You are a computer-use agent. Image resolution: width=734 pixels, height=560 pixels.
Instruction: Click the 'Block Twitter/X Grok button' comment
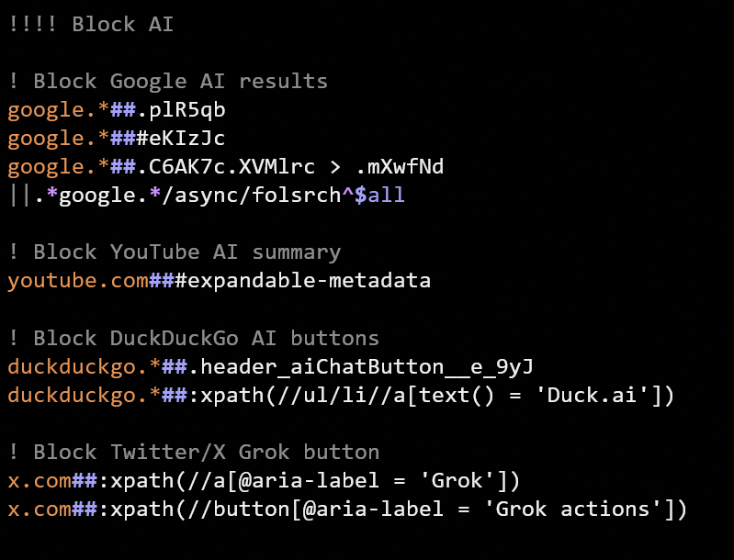(194, 452)
